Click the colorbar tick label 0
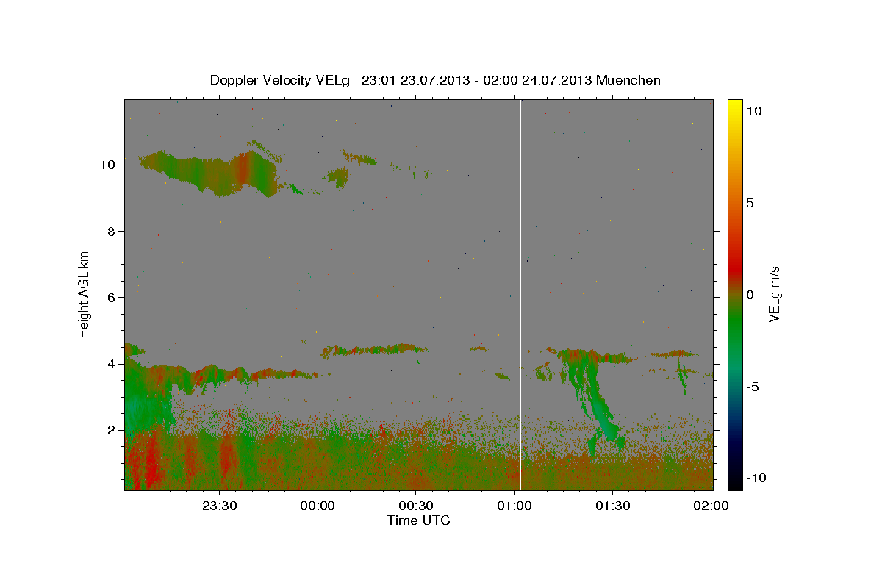Viewport: 882px width, 588px height. pos(750,295)
